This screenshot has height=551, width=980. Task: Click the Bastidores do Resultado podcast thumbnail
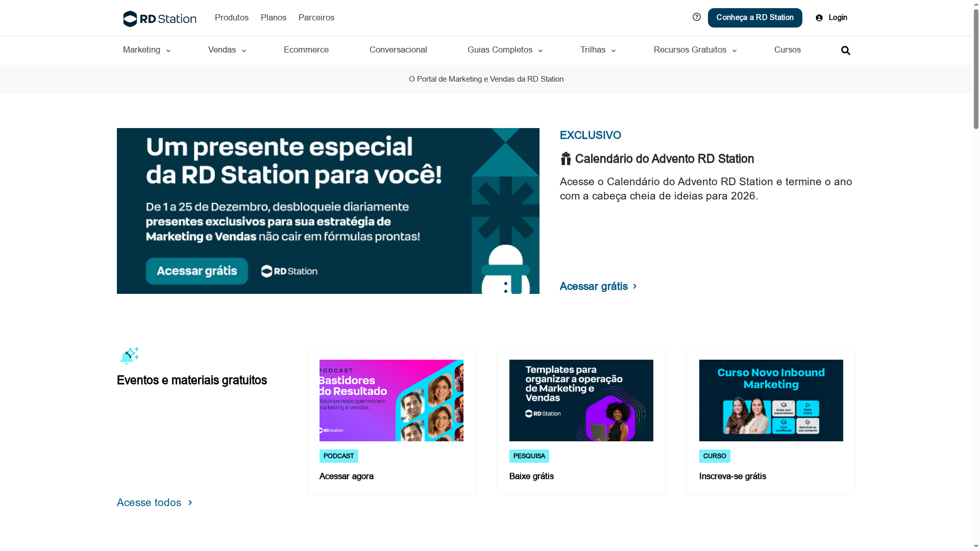click(391, 400)
